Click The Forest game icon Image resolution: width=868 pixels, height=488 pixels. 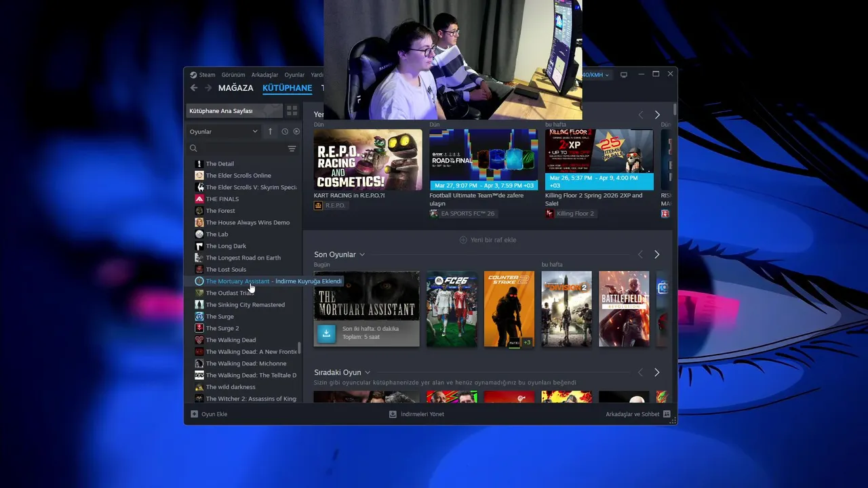[199, 211]
